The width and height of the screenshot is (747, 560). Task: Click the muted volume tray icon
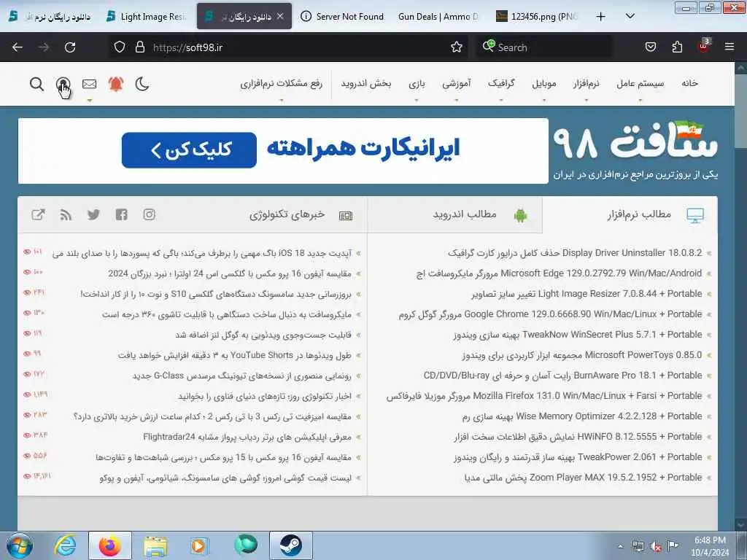click(655, 547)
